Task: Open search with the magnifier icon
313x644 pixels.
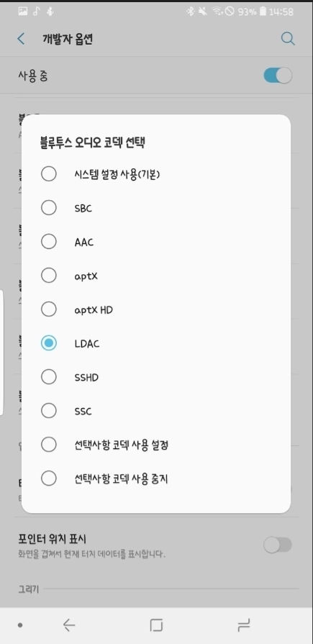Action: tap(288, 39)
